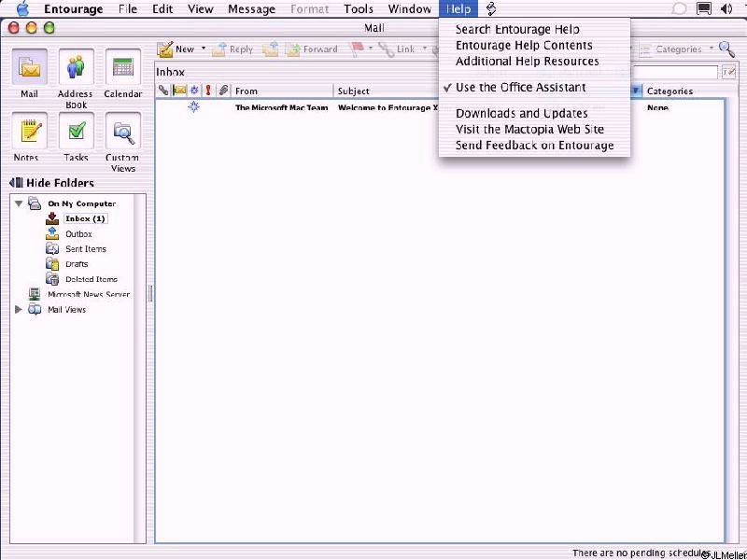Open the File menu
This screenshot has width=747, height=560.
(x=128, y=9)
